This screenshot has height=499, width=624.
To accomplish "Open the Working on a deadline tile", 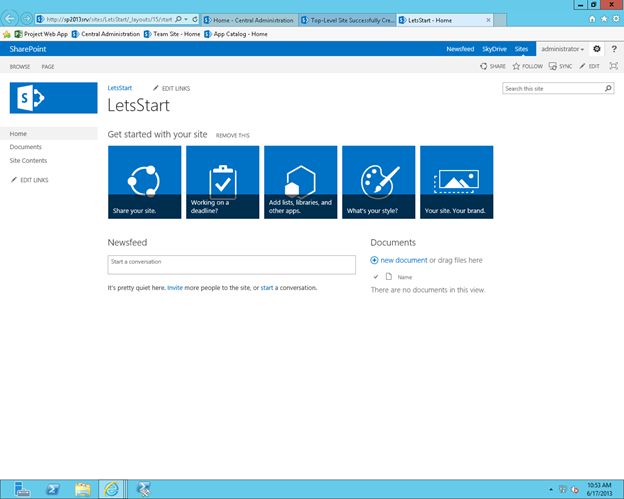I will (222, 182).
